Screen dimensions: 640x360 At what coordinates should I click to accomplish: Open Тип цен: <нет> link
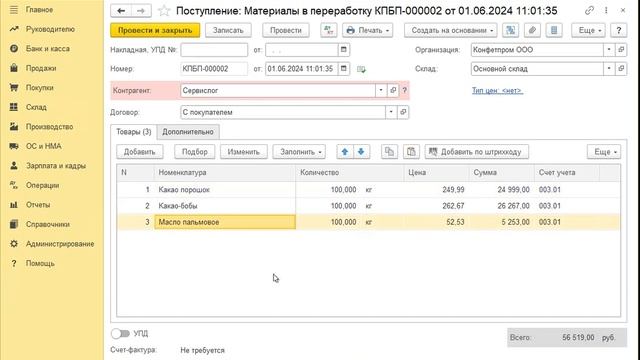(x=497, y=91)
